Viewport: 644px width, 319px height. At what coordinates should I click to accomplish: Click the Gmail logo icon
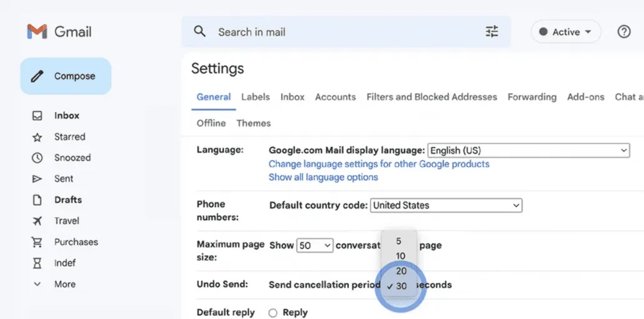pyautogui.click(x=37, y=32)
